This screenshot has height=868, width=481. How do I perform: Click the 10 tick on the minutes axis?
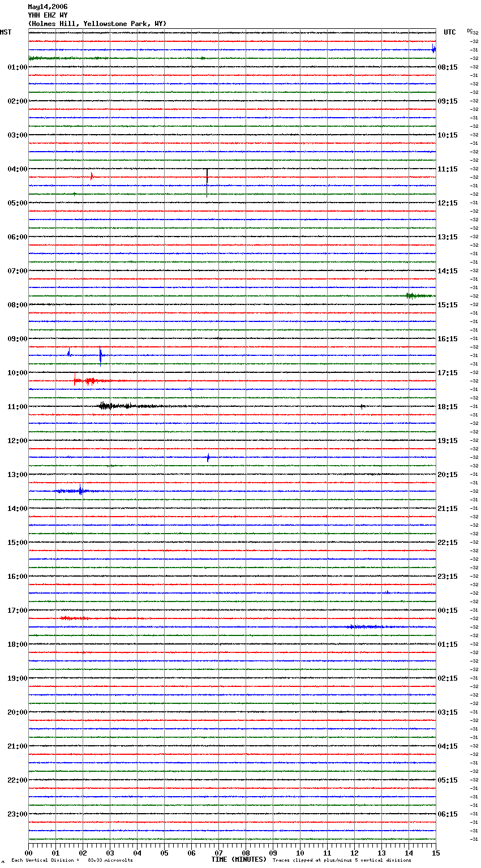tap(300, 853)
